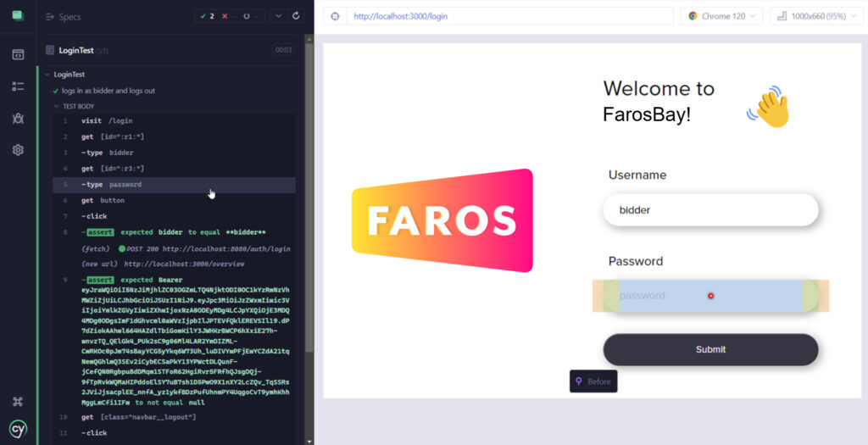Select the fetch POST 200 auth/login entry

tap(186, 249)
